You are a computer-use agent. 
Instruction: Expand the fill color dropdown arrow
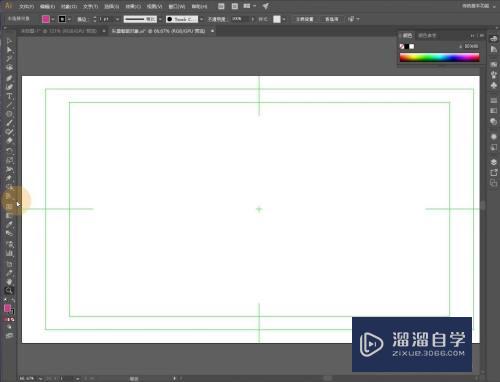(x=53, y=19)
